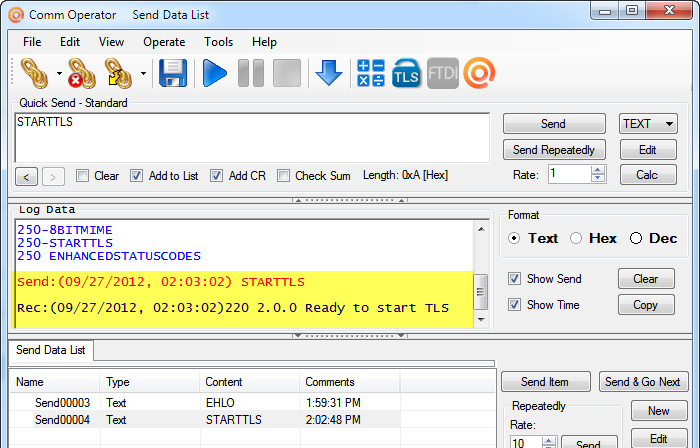
Task: Click the Comm Operator title bar app icon
Action: pyautogui.click(x=16, y=15)
